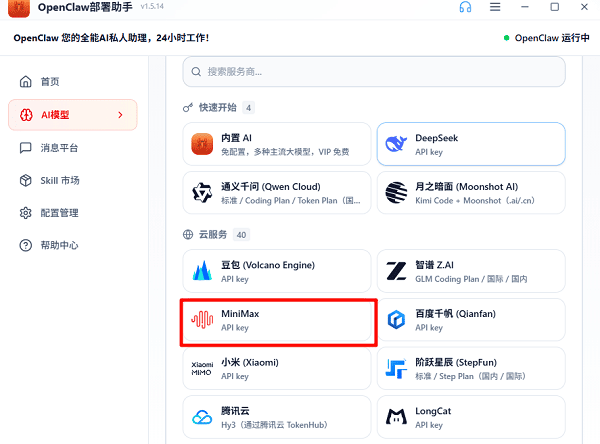Click the home icon beside 首页
Screen dimensions: 600x444
(26, 82)
